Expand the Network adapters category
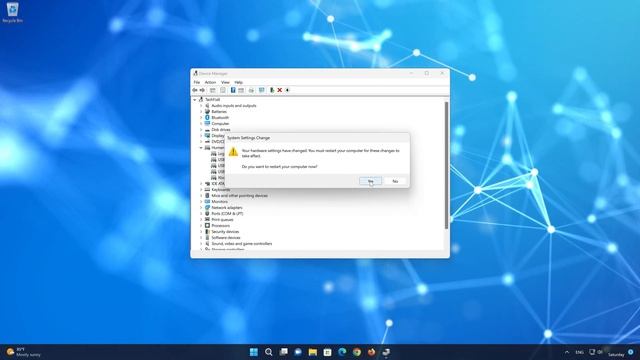640x360 pixels. (x=201, y=208)
